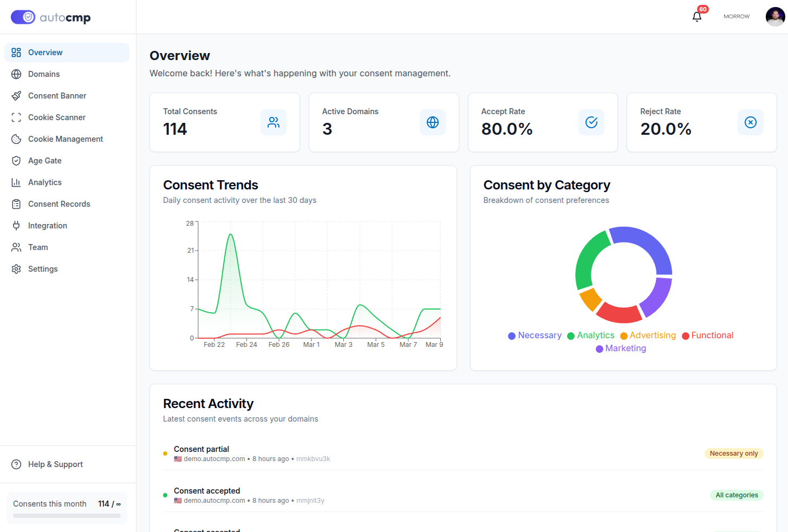The width and height of the screenshot is (788, 532).
Task: Click the Advertising orange donut segment
Action: (x=591, y=299)
